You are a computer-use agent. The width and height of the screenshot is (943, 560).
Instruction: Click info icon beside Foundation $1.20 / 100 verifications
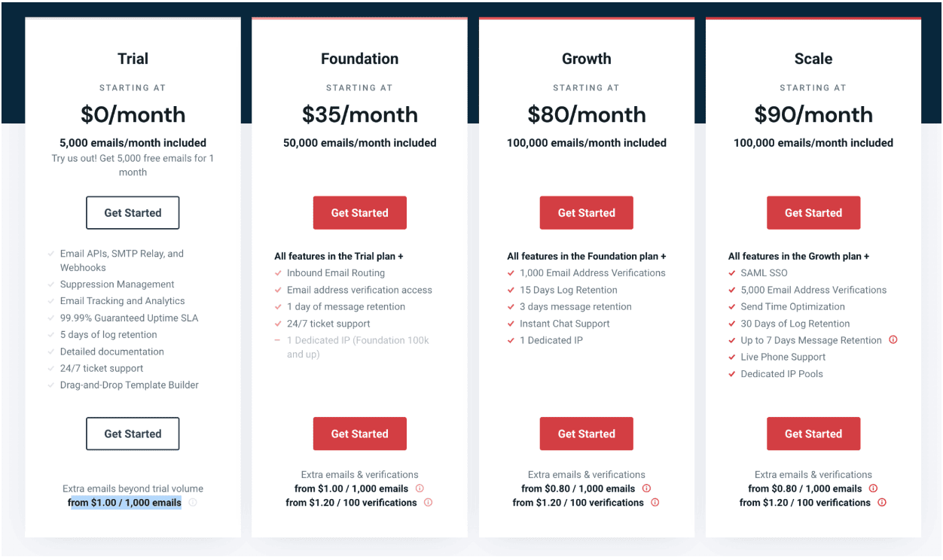429,503
